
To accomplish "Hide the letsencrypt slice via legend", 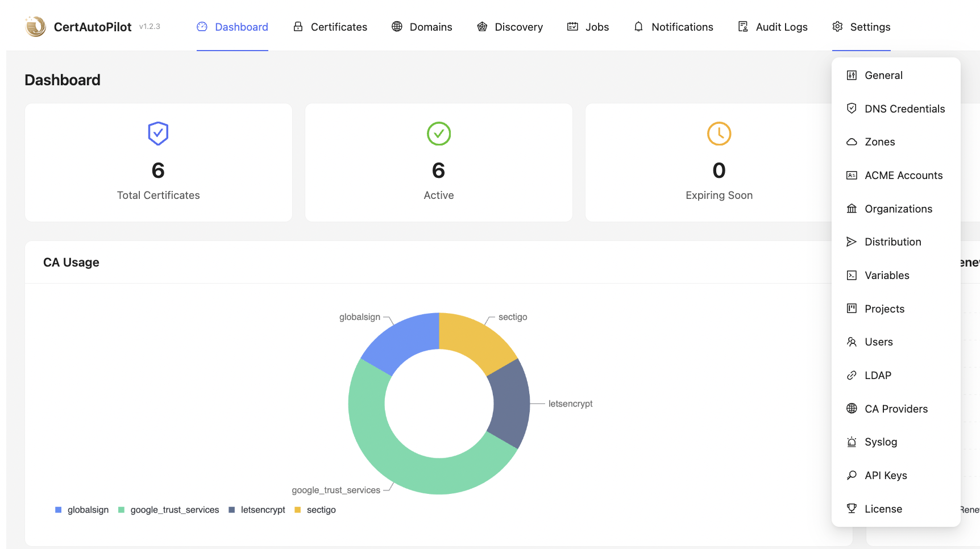I will (257, 510).
